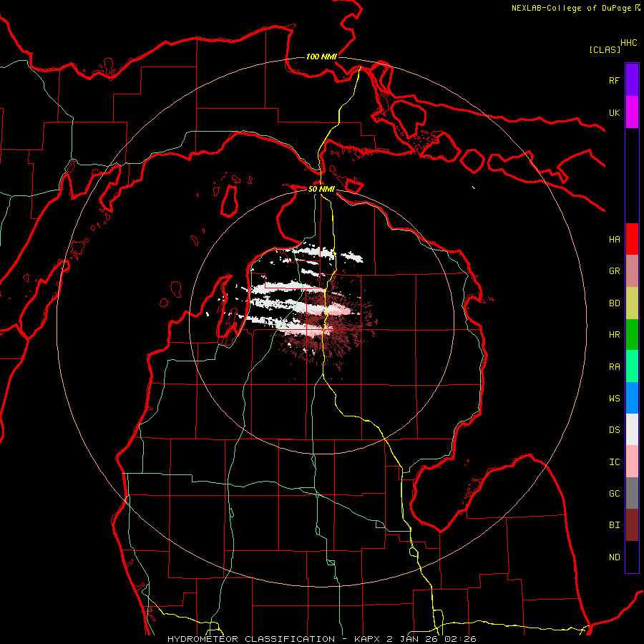644x644 pixels.
Task: Click the WS legend label
Action: 614,399
